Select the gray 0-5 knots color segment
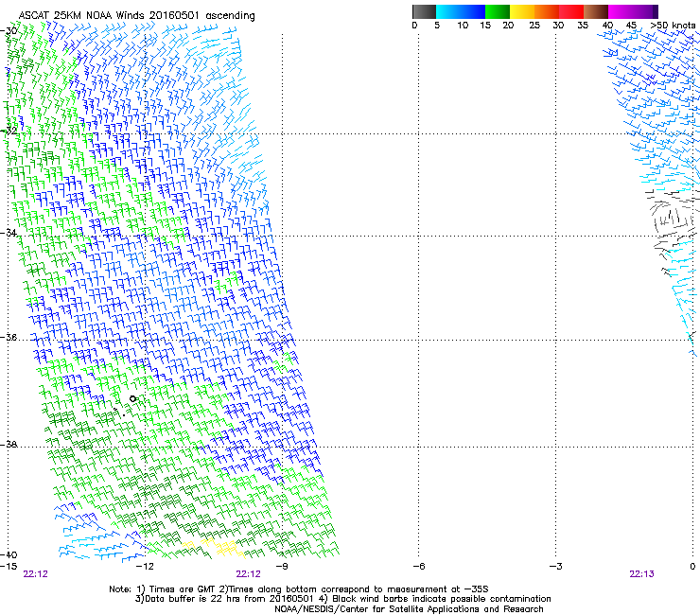This screenshot has width=700, height=615. [424, 11]
